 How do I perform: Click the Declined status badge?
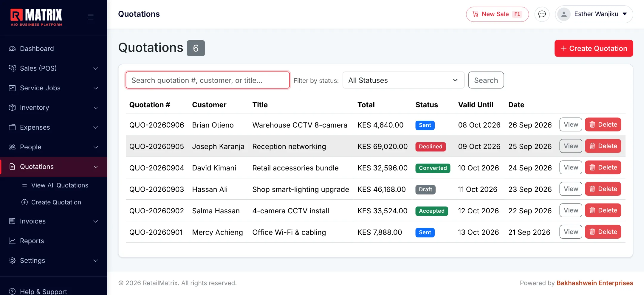[x=431, y=147]
